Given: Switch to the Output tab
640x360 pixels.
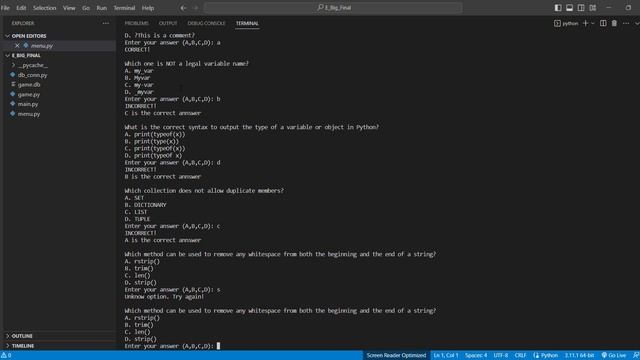Looking at the screenshot, I should 168,23.
